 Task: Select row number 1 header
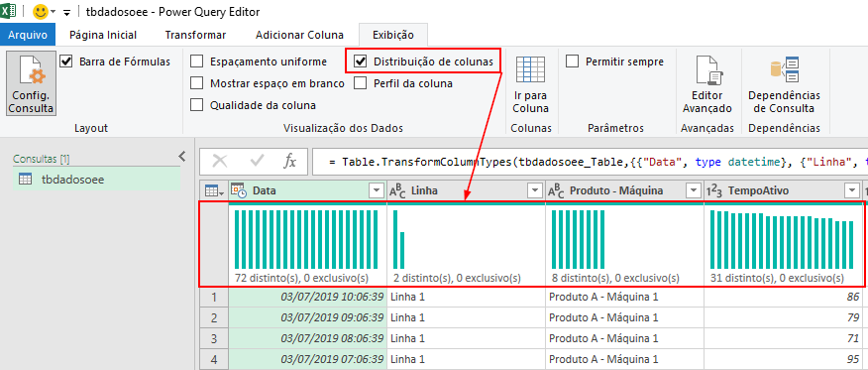[214, 298]
